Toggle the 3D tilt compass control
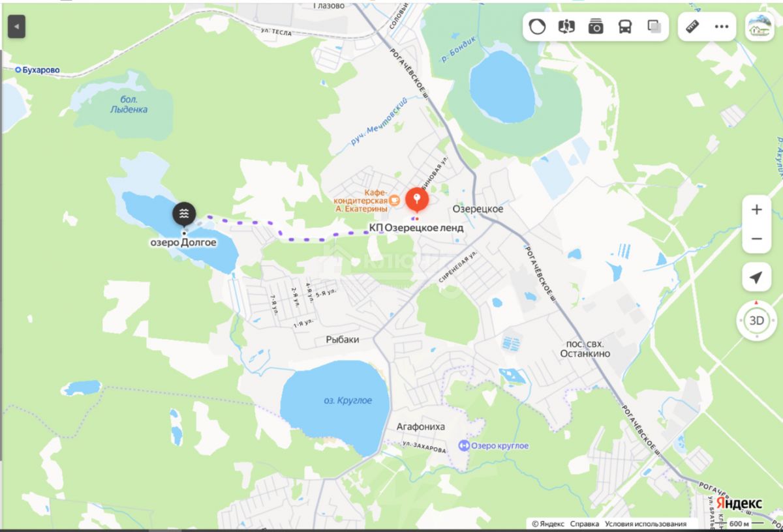Image resolution: width=783 pixels, height=532 pixels. pos(756,321)
